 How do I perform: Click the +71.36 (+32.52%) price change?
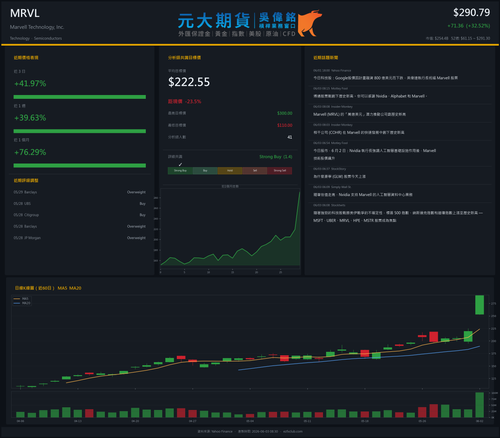click(x=469, y=26)
